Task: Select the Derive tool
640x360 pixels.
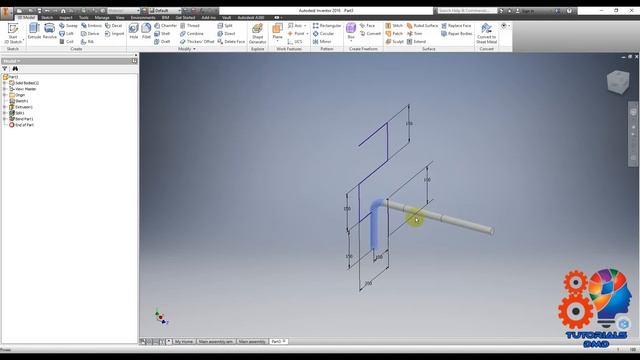Action: [90, 33]
